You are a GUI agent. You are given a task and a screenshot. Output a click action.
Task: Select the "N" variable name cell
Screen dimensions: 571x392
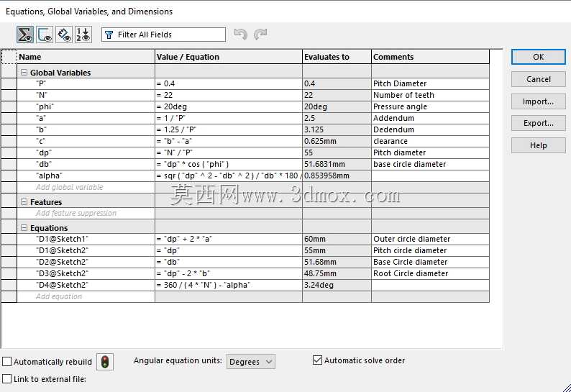pos(86,95)
